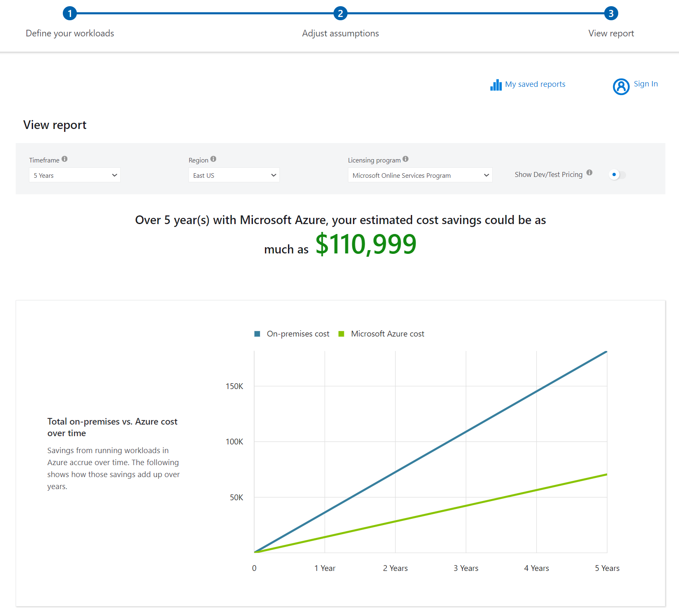Click the 1 Year axis label

click(x=325, y=568)
